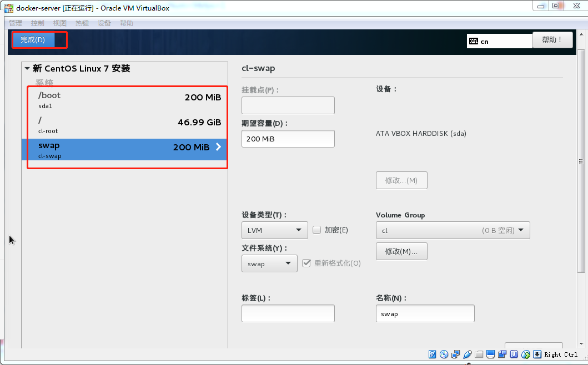This screenshot has width=588, height=365.
Task: Open the 帮助 menu
Action: (x=127, y=23)
